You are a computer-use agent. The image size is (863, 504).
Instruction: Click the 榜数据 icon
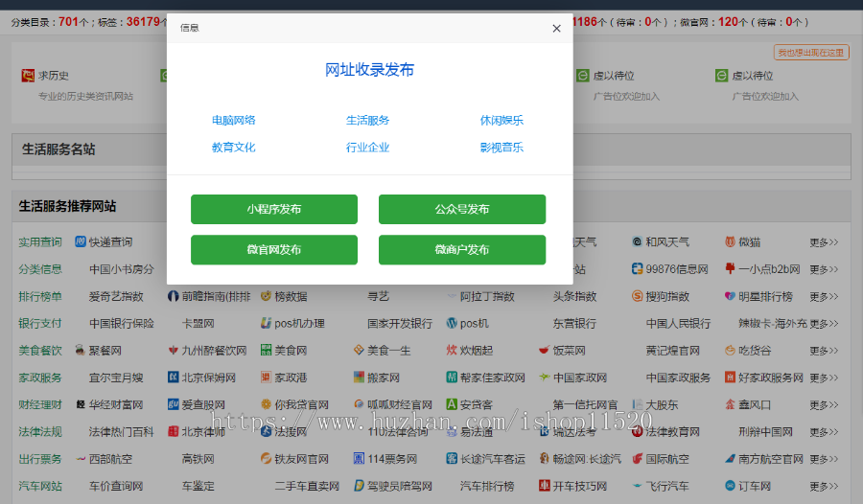point(266,296)
